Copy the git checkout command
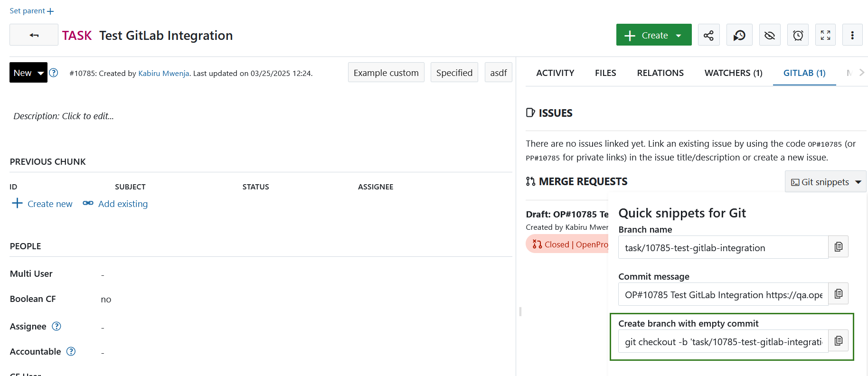868x376 pixels. point(838,341)
